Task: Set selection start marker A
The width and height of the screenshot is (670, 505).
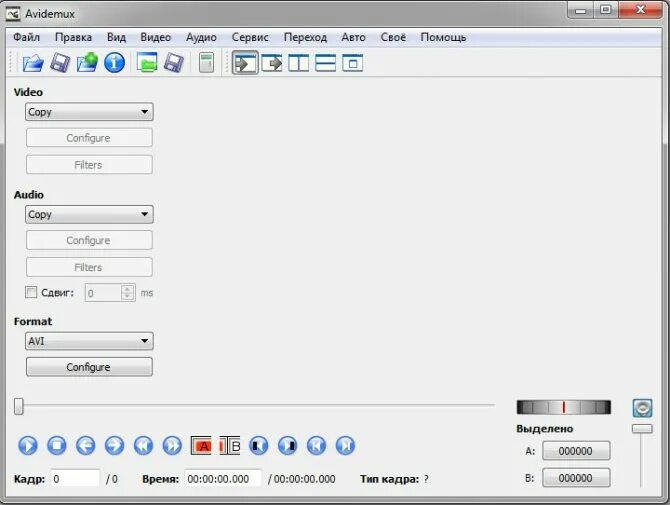Action: click(201, 446)
